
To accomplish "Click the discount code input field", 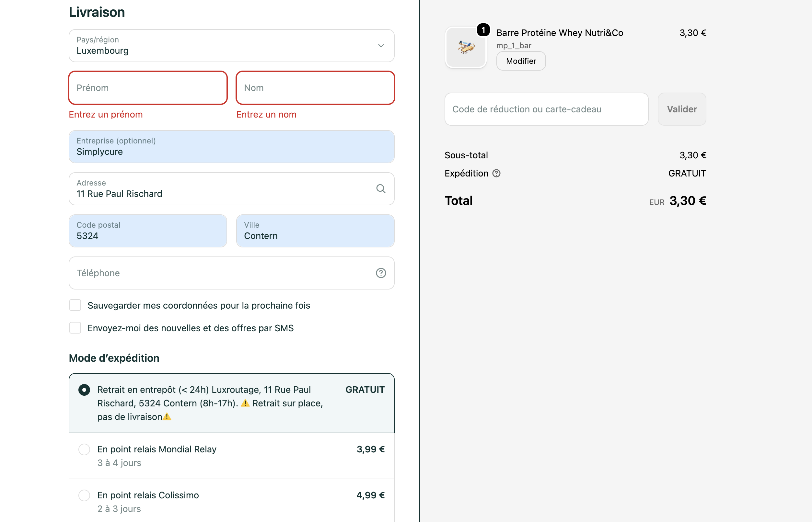I will click(x=546, y=109).
